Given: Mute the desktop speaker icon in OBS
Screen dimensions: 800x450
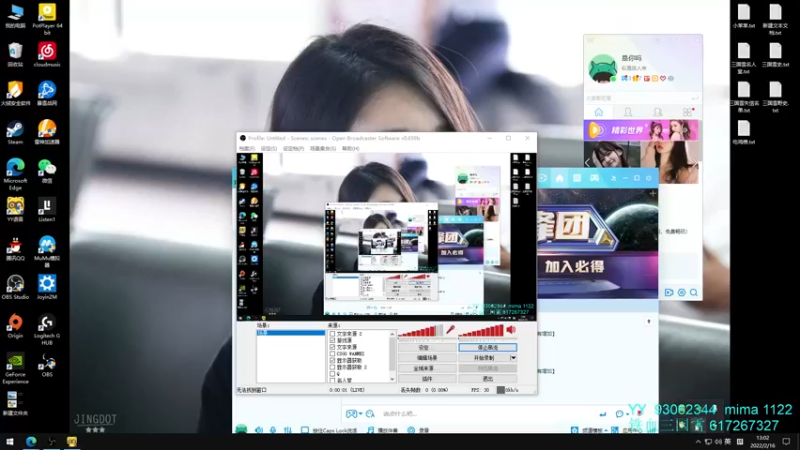Looking at the screenshot, I should click(x=511, y=330).
